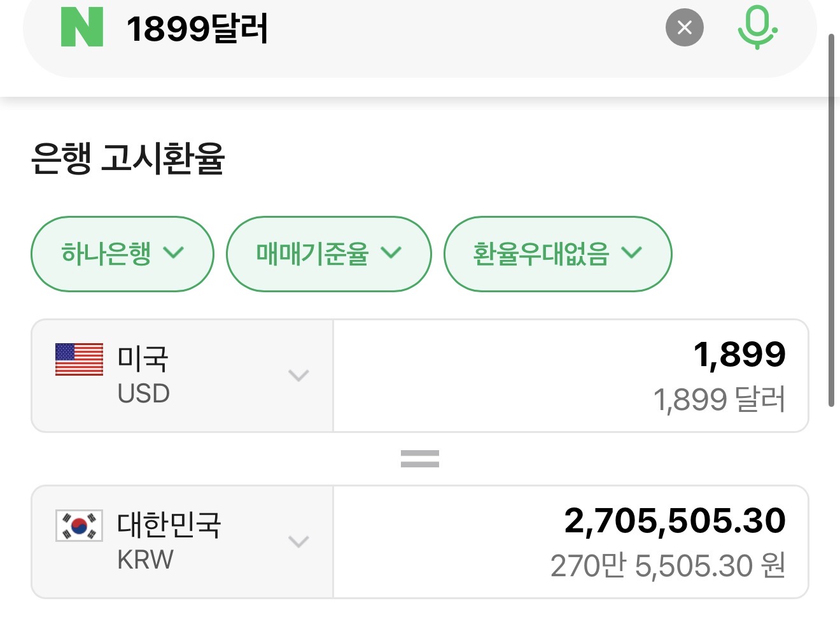The height and width of the screenshot is (624, 840).
Task: Click the 270만 5,505.30 원 subtext
Action: point(668,566)
